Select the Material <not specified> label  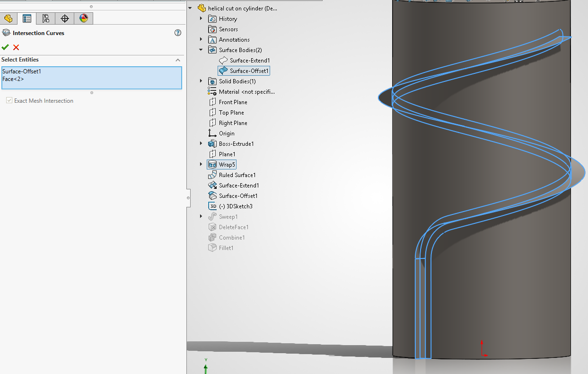tap(247, 92)
